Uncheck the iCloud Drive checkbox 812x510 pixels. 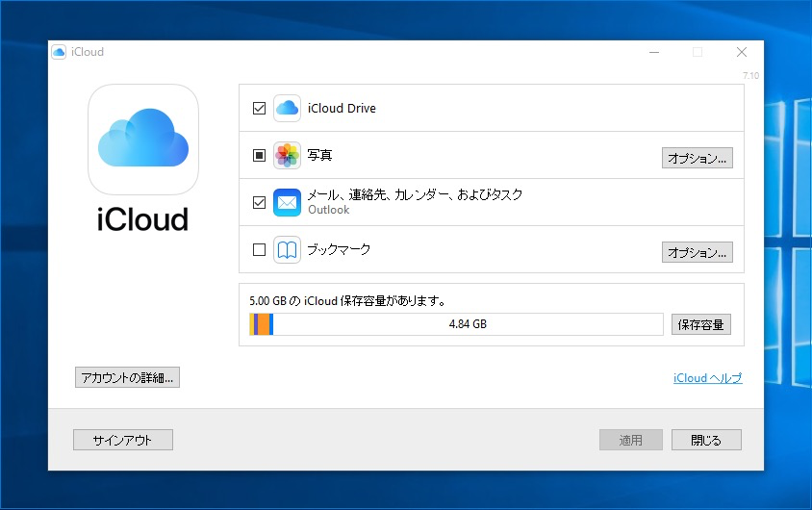point(259,108)
